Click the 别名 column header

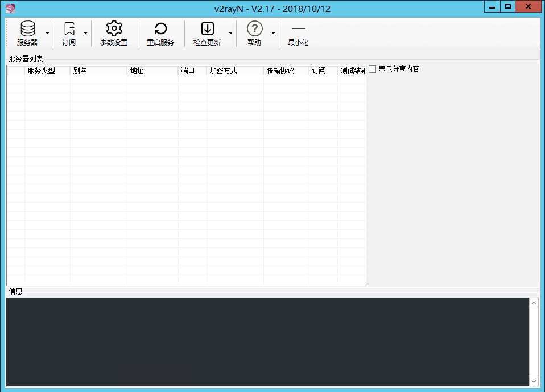pos(98,71)
